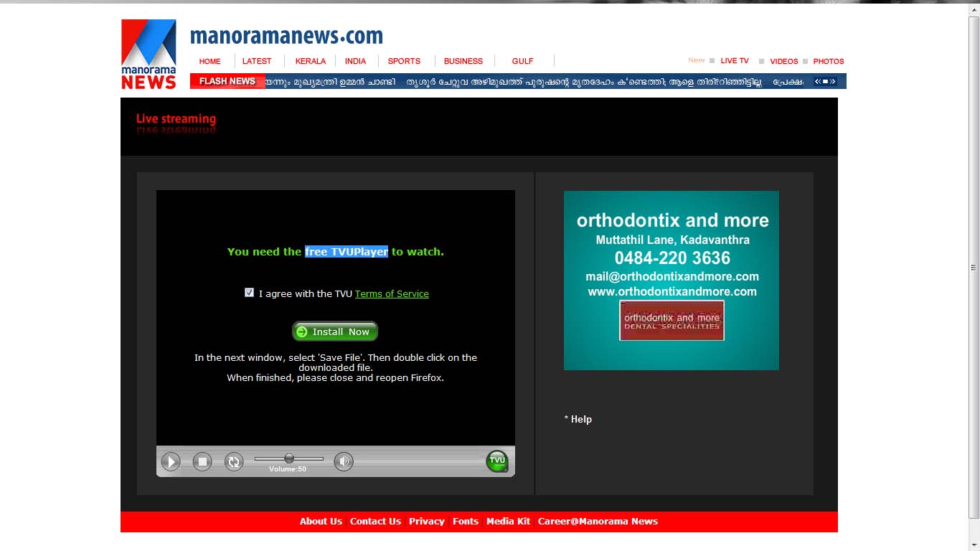Open the PHOTOS link
Image resolution: width=980 pixels, height=551 pixels.
(829, 61)
